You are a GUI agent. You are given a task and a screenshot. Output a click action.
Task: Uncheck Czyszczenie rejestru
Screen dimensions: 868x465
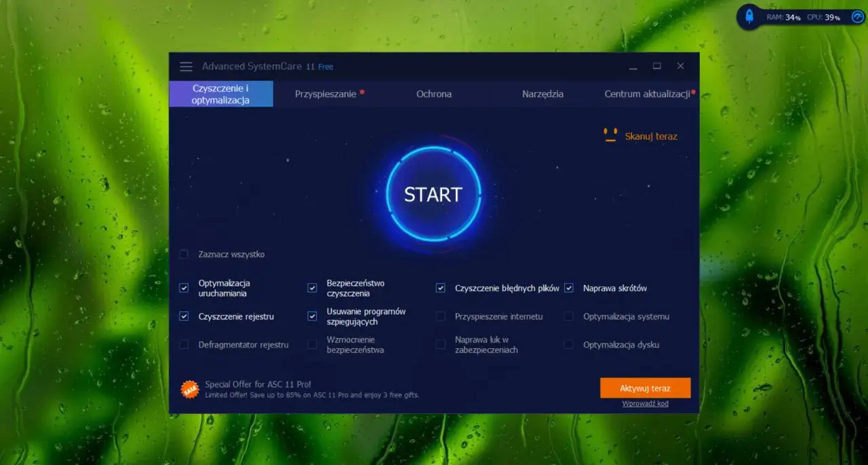pos(183,316)
